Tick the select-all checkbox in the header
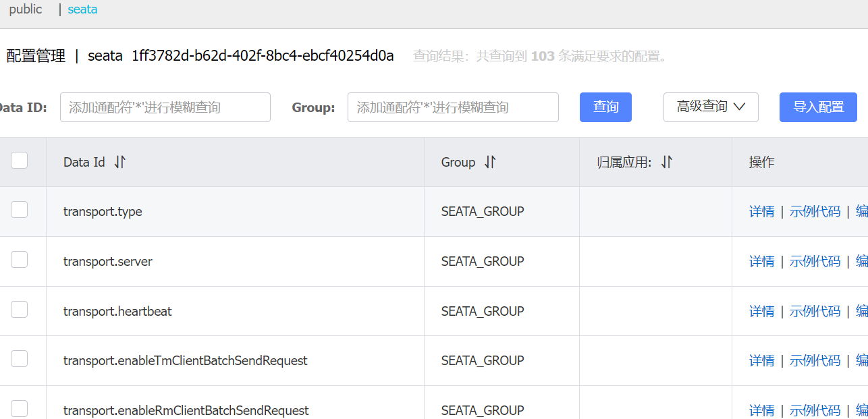The width and height of the screenshot is (868, 419). point(20,160)
